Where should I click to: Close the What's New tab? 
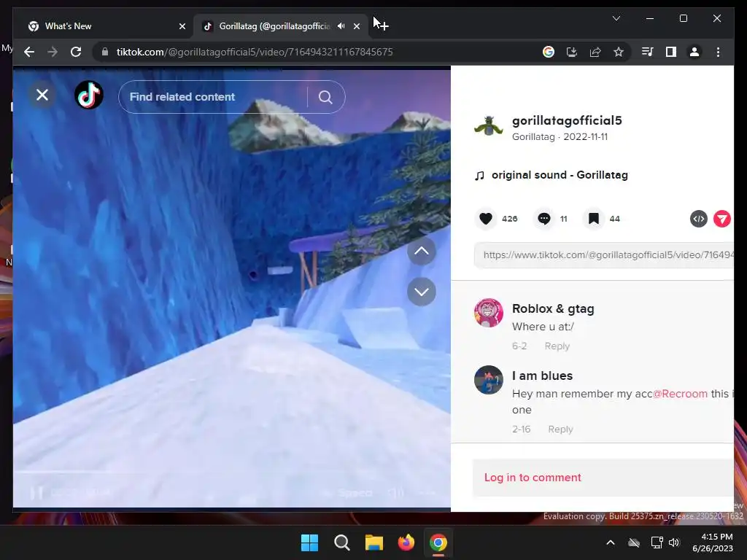click(x=182, y=26)
